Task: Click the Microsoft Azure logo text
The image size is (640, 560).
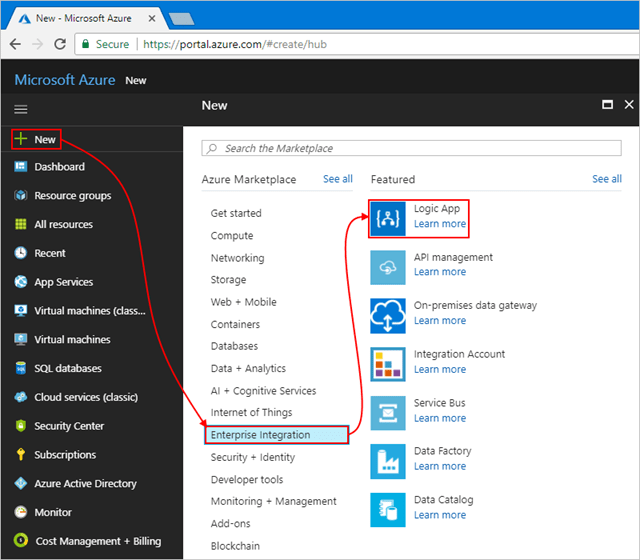Action: 65,80
